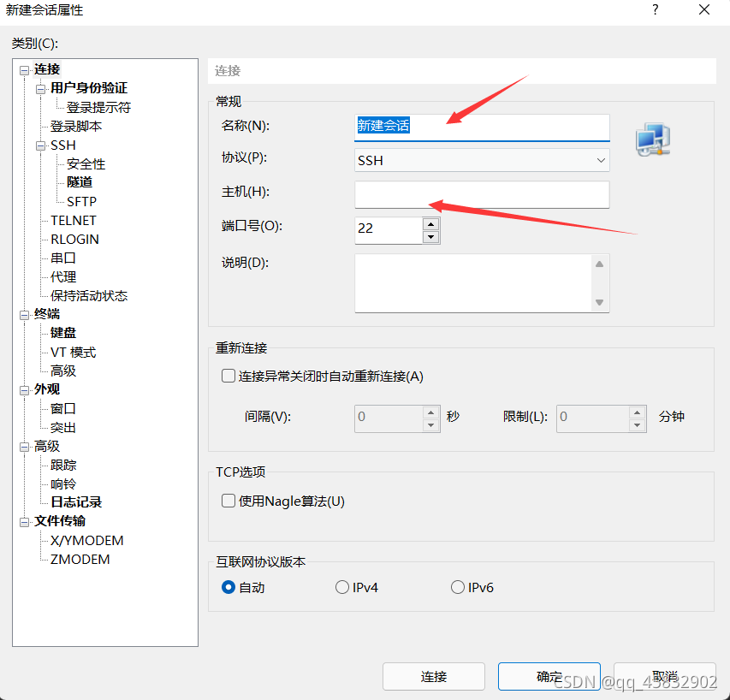Select 终端 in the category tree
The height and width of the screenshot is (700, 730).
pos(47,314)
